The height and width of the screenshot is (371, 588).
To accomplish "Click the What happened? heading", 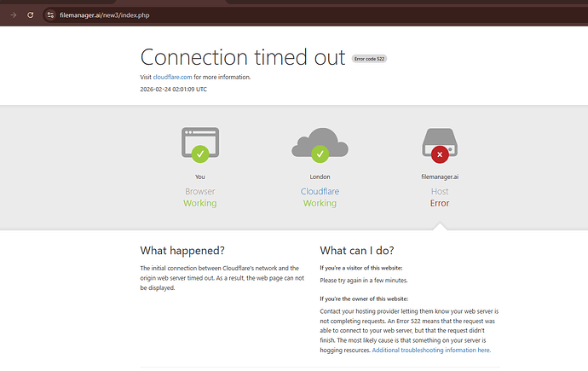I will pos(182,251).
